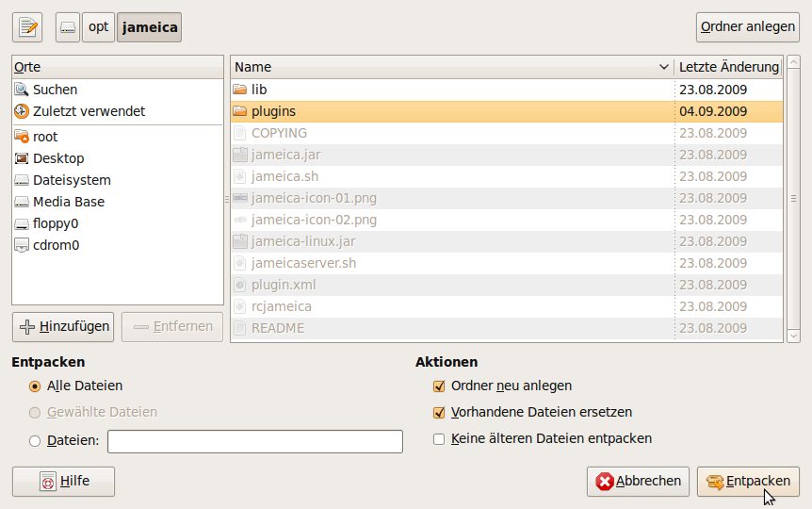
Task: Click the file list scrollbar down arrow
Action: 793,336
